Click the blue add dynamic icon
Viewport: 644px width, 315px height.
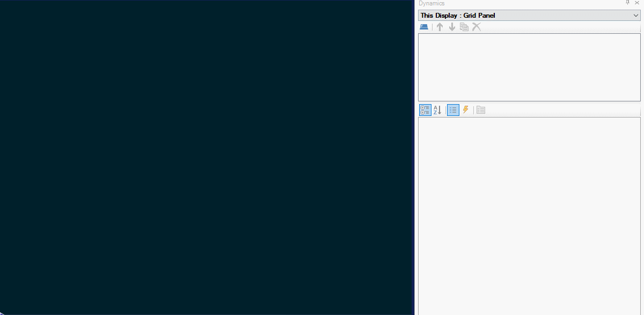point(424,27)
